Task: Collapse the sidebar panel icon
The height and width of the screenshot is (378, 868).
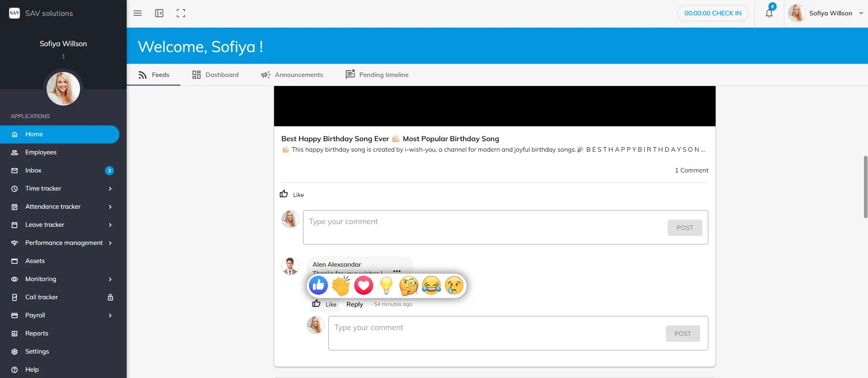Action: coord(159,13)
